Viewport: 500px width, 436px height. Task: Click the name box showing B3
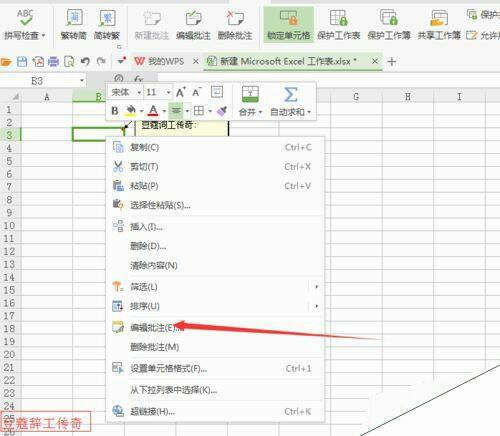[37, 81]
